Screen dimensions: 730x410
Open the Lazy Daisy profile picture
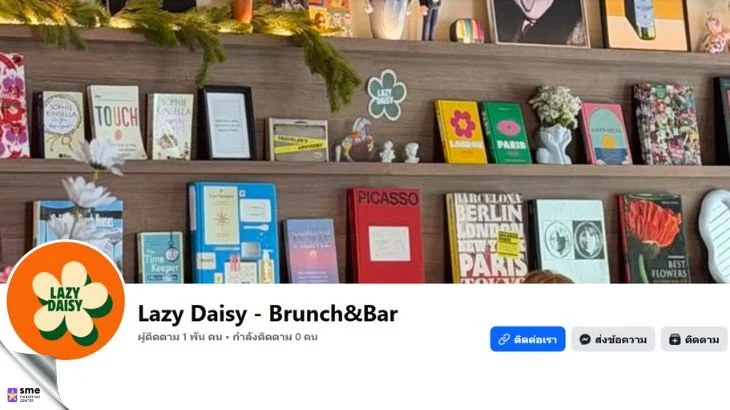pyautogui.click(x=66, y=300)
